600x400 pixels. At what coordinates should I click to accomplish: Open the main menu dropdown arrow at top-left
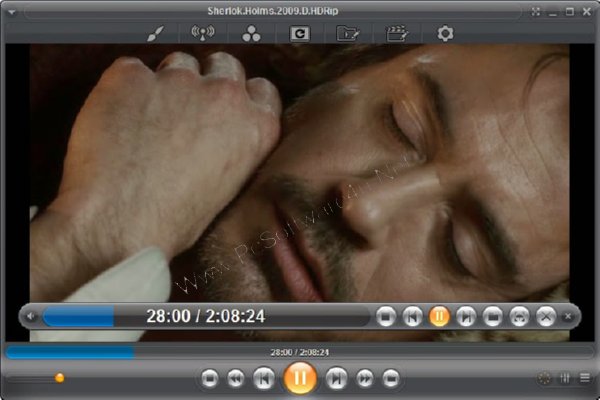12,12
